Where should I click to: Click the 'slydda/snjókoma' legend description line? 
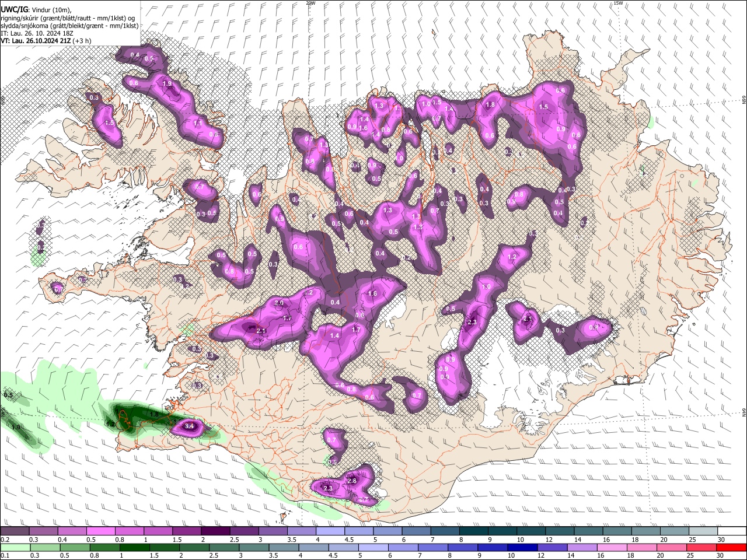[69, 26]
